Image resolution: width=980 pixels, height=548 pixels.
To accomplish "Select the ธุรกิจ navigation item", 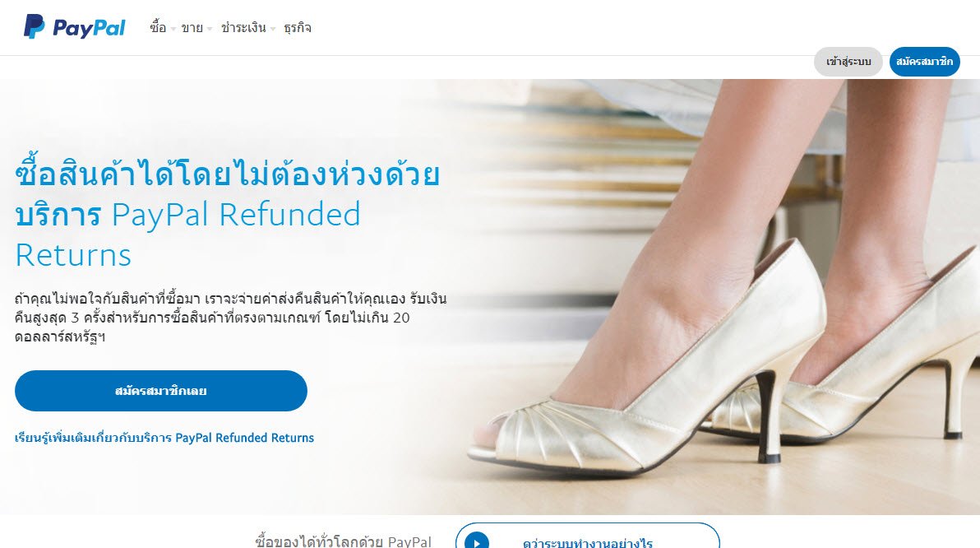I will pos(298,27).
